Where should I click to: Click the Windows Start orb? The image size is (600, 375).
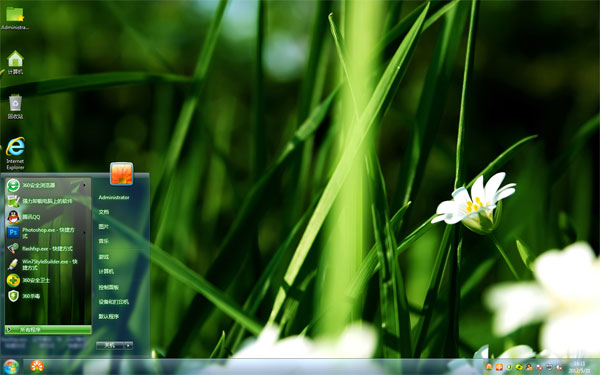(x=11, y=367)
